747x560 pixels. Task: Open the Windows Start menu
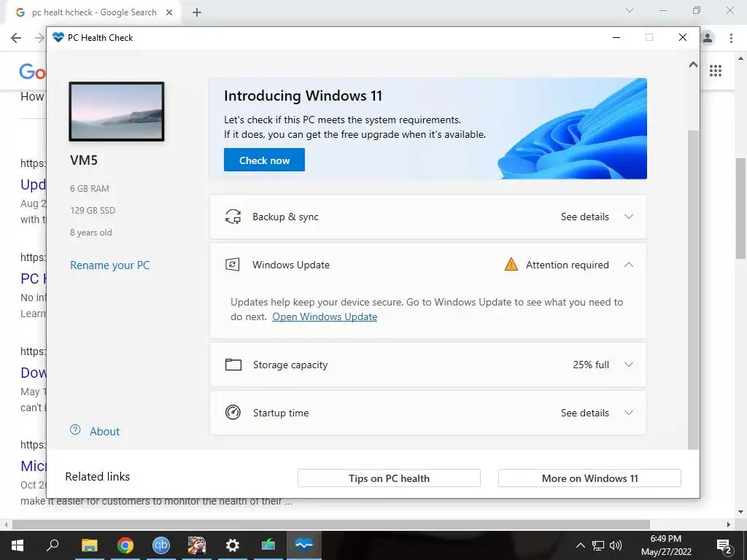18,545
